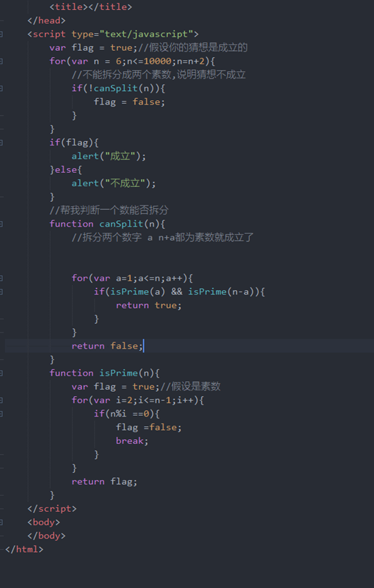Click the comment 拆分两个数字 a n+a都为素数就成立了
374x588 pixels.
(x=162, y=237)
